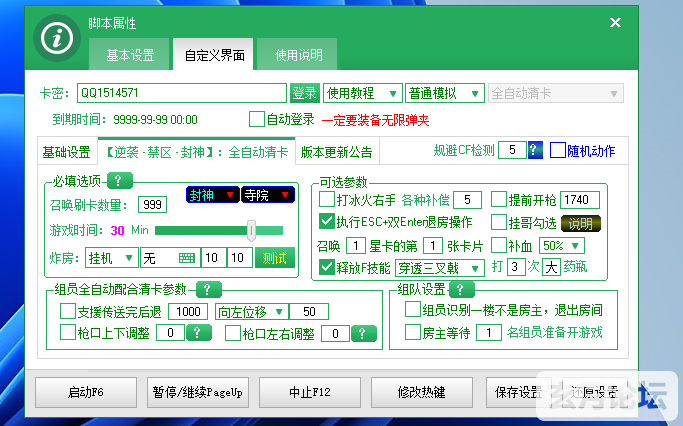
Task: Click help icon next to 枪口左右调整
Action: click(x=361, y=334)
